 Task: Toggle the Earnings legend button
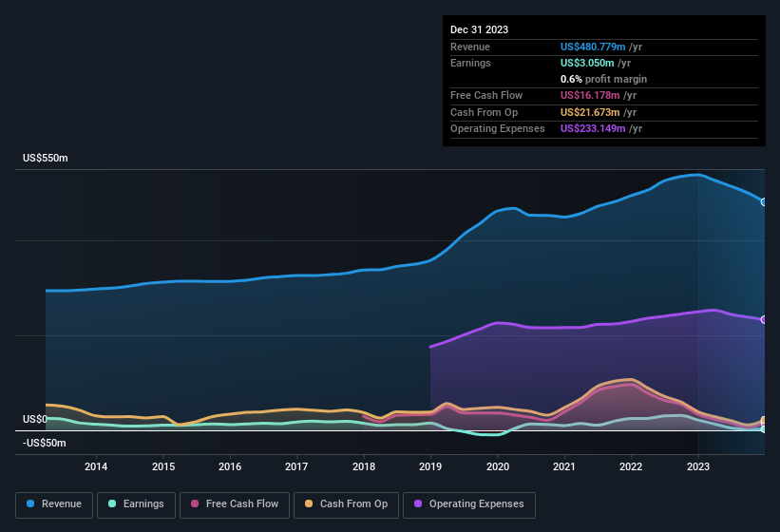(x=135, y=504)
